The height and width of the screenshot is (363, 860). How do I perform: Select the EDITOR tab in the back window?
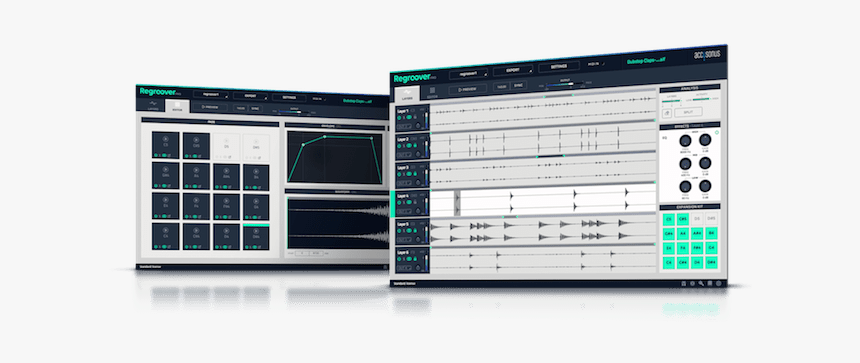coord(177,106)
